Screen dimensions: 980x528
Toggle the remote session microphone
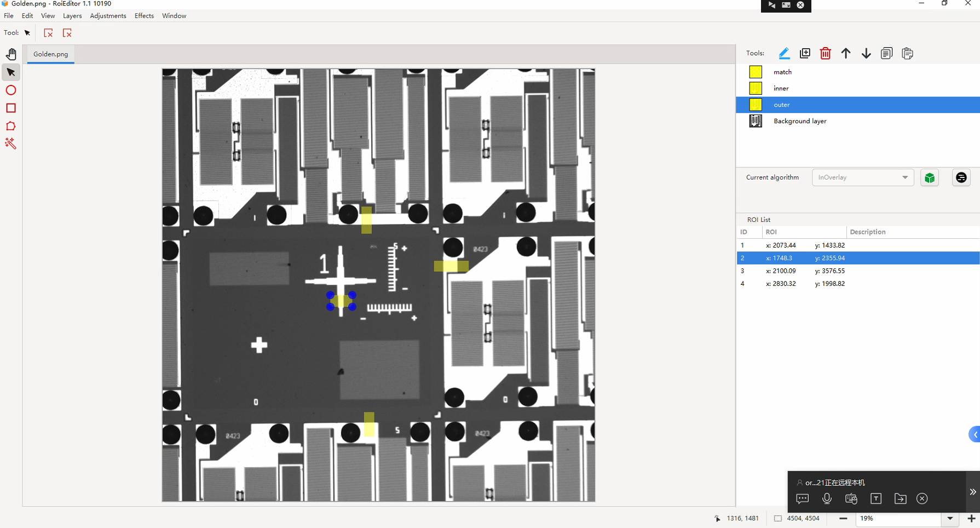(x=827, y=498)
